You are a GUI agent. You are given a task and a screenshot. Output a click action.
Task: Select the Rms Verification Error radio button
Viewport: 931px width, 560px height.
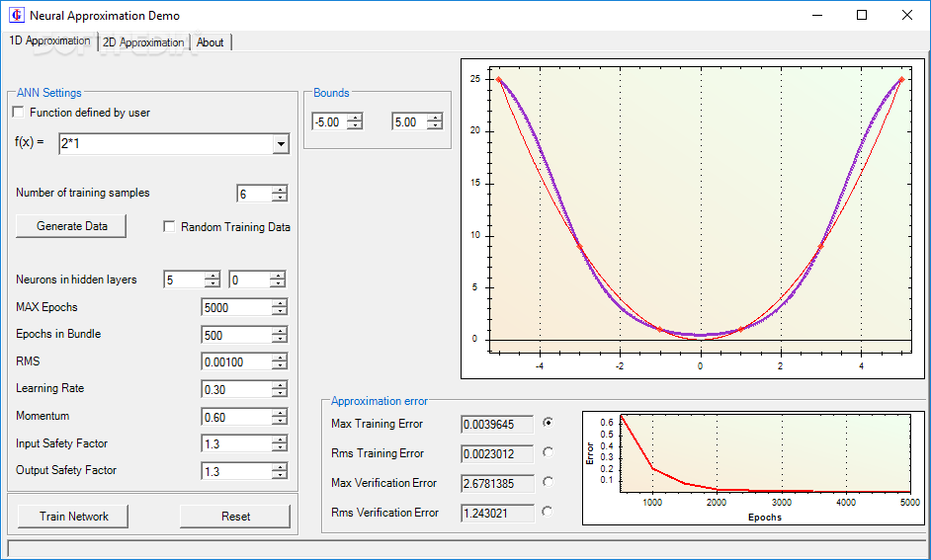click(549, 512)
